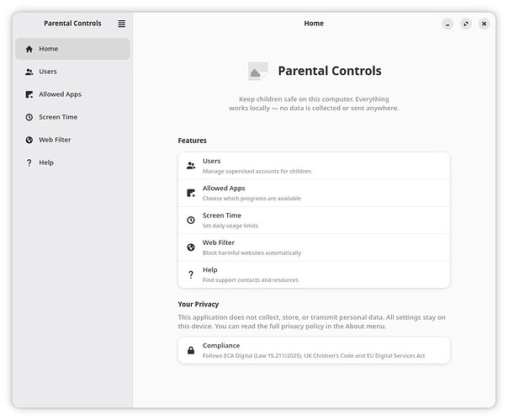Screen dimensions: 508x420
Task: Click the Web Filter globe icon in Features
Action: (x=191, y=247)
